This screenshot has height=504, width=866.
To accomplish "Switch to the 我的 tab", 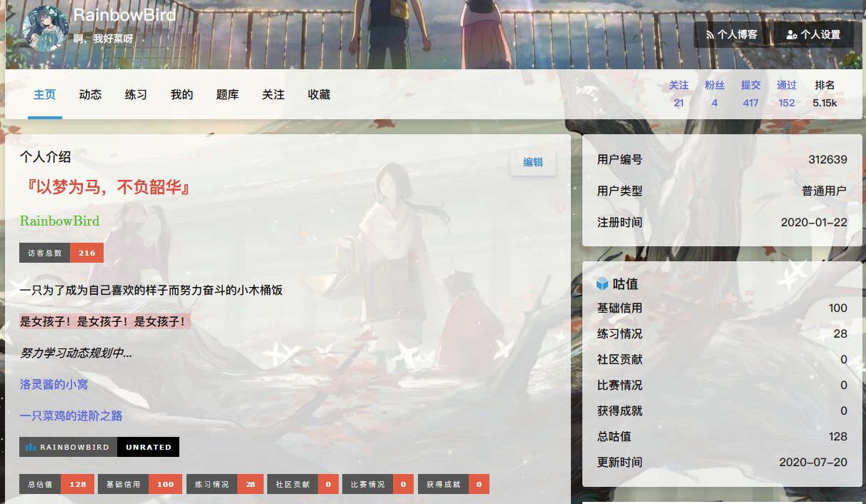I will point(181,94).
